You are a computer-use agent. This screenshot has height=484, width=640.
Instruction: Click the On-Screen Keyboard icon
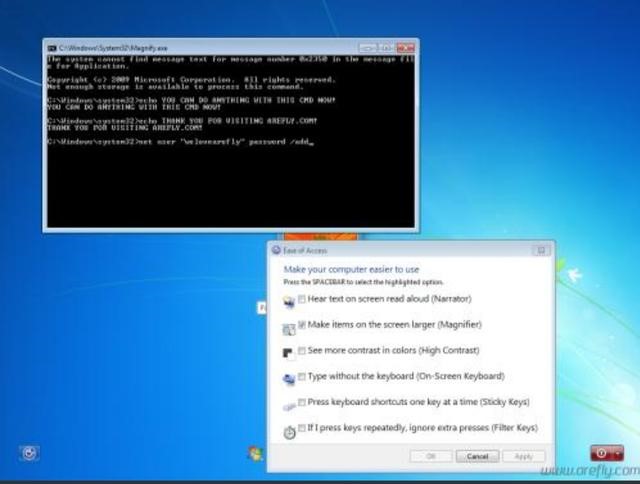pos(289,378)
